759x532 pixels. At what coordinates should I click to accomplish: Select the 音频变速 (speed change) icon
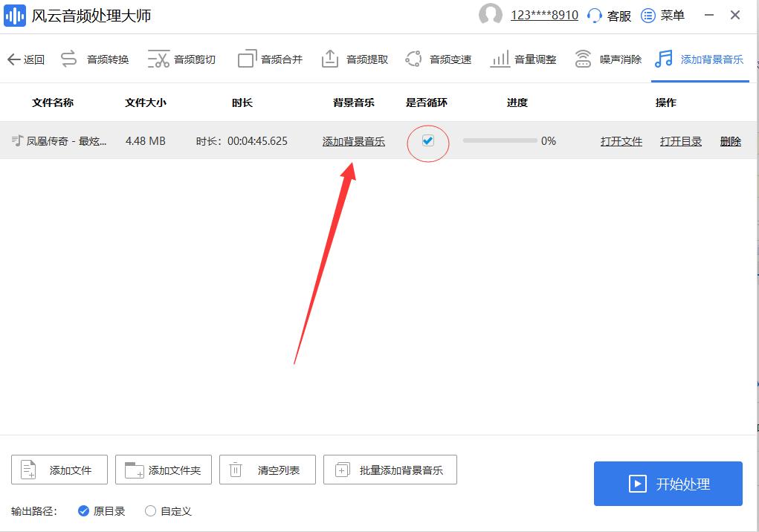413,58
